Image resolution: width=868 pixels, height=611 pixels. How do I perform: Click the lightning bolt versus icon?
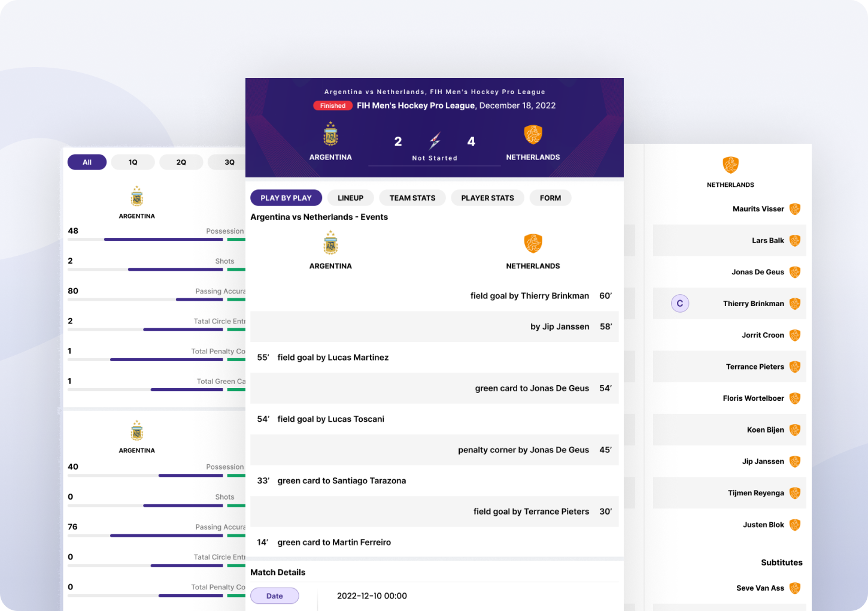435,141
